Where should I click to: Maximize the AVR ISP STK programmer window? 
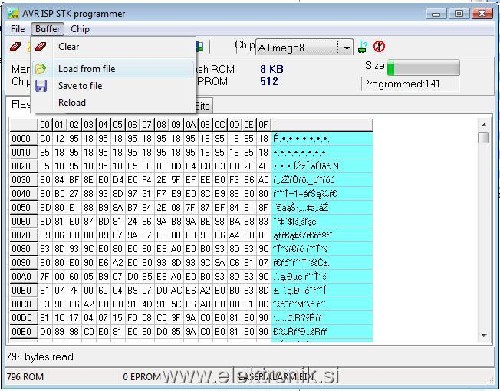tap(459, 14)
